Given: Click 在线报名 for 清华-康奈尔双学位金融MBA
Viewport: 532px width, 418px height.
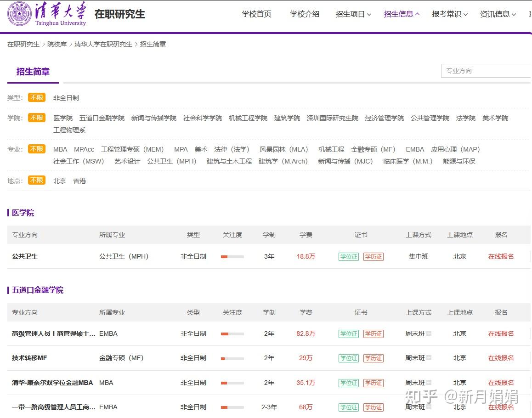Looking at the screenshot, I should click(501, 383).
